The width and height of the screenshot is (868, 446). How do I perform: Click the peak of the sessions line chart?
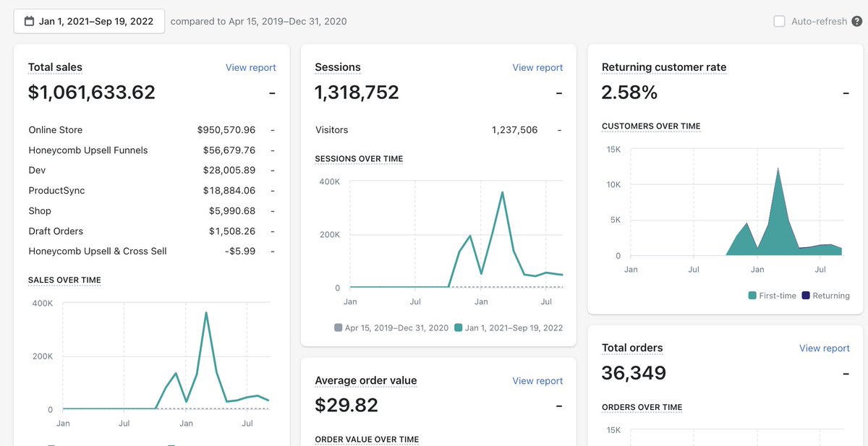point(502,192)
